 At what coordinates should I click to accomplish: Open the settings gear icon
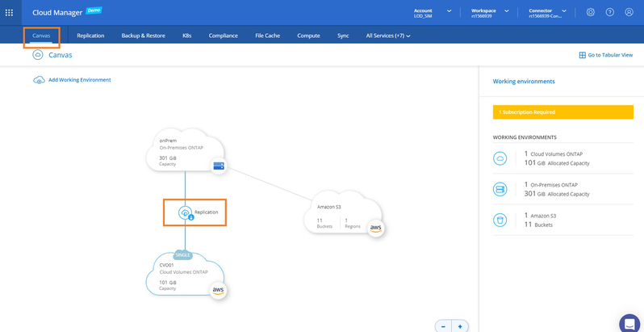click(591, 12)
